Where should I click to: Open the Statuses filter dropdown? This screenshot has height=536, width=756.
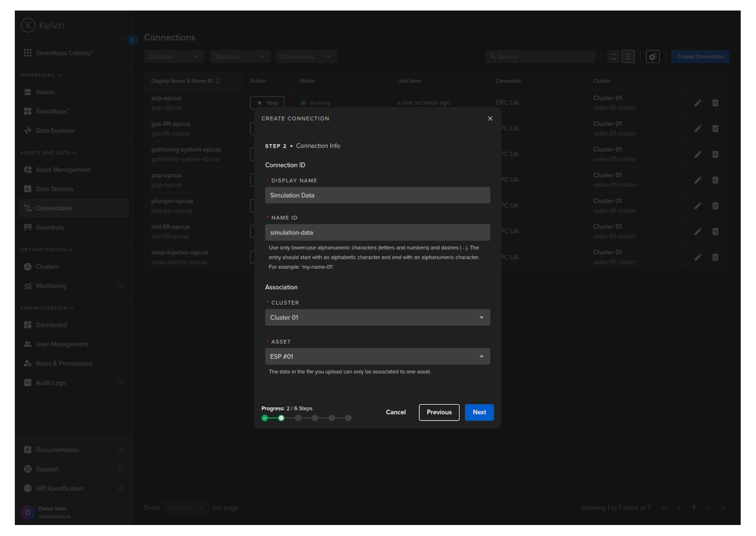[240, 56]
